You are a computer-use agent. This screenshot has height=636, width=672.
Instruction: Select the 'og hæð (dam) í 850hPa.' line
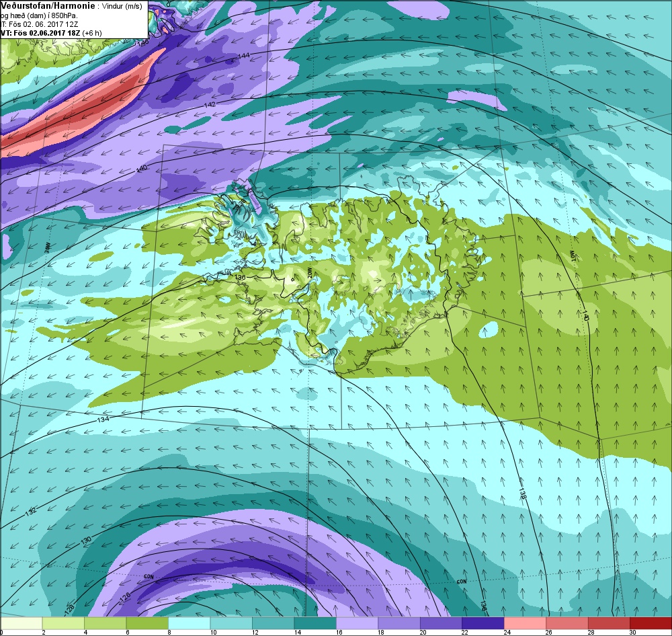[39, 15]
